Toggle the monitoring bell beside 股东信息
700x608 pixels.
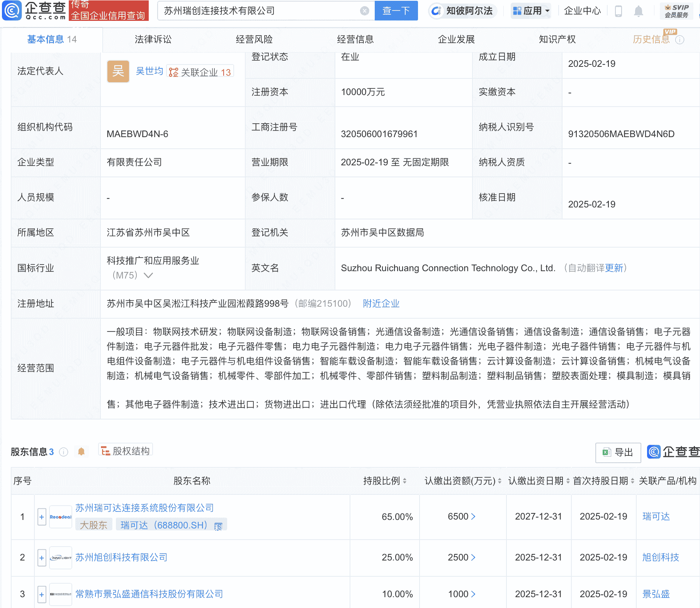(82, 451)
